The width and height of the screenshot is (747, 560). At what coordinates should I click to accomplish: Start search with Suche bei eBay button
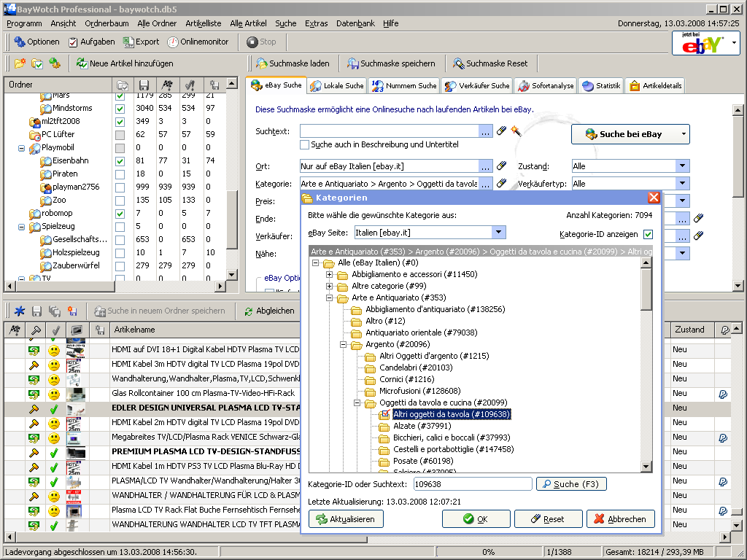tap(624, 134)
